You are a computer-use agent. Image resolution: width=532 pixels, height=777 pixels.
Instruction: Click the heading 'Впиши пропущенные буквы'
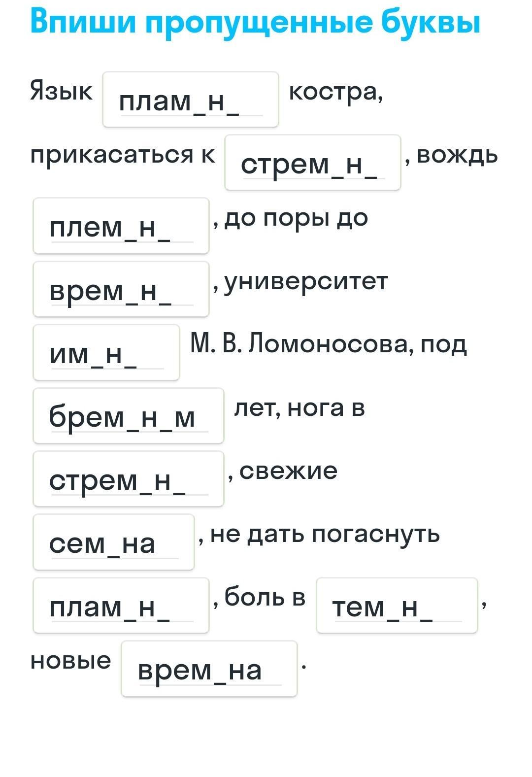pyautogui.click(x=255, y=22)
